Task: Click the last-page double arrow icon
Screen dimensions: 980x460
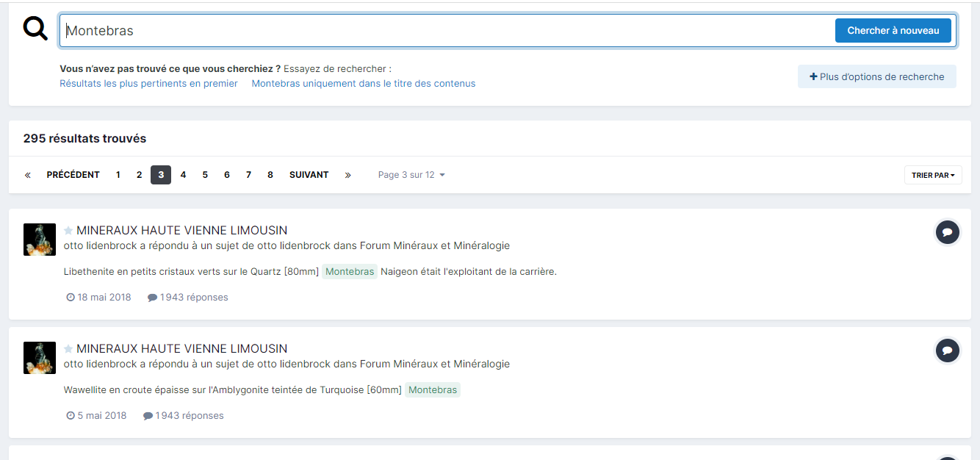Action: (347, 175)
